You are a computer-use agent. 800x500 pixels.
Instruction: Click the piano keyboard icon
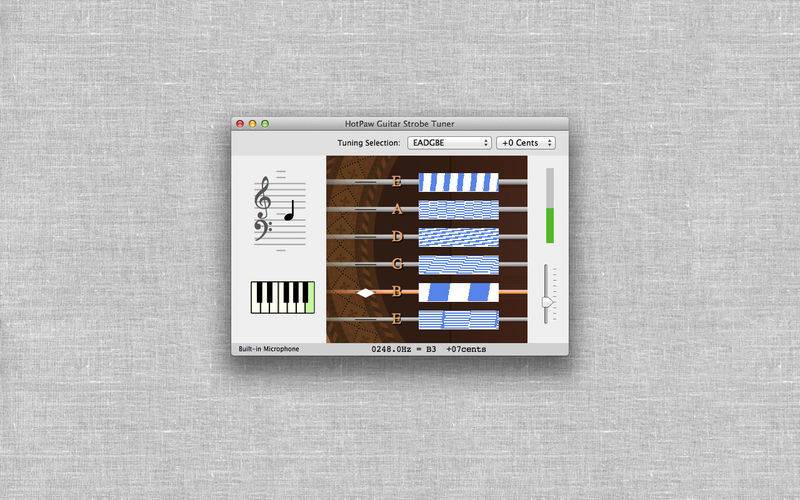pyautogui.click(x=283, y=297)
